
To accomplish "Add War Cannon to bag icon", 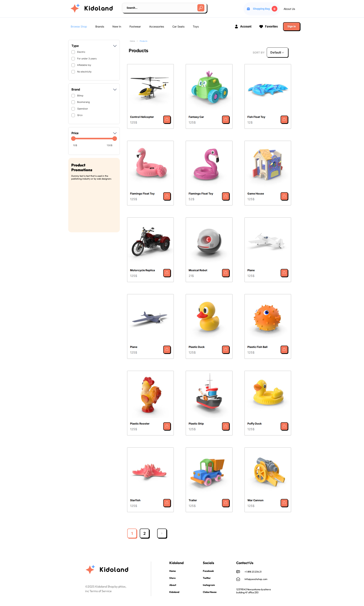I will tap(284, 503).
